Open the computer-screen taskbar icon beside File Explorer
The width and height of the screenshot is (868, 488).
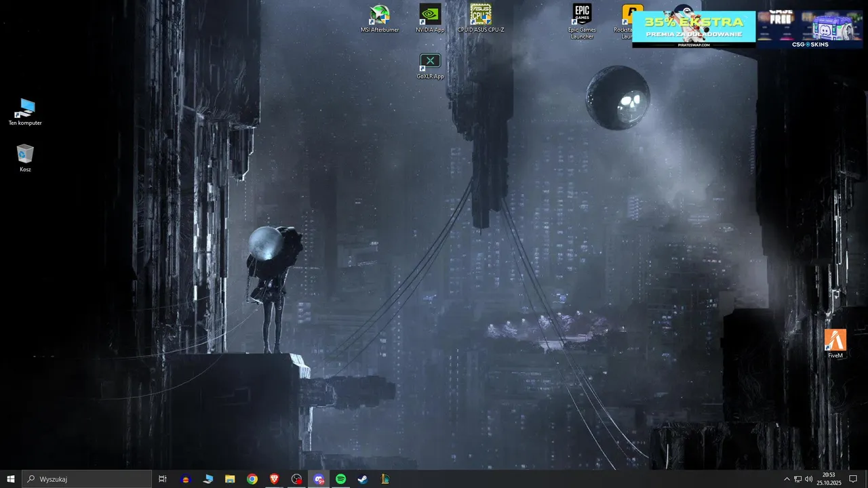point(208,479)
